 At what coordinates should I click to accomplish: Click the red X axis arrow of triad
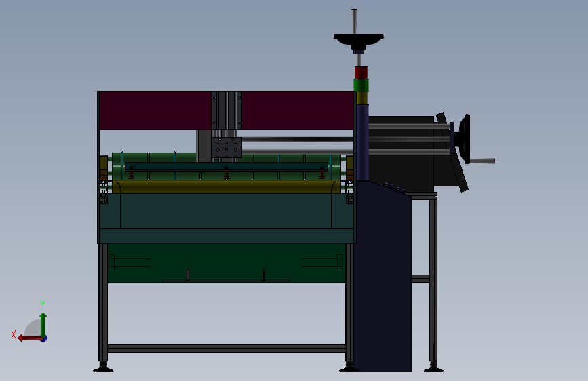click(30, 338)
